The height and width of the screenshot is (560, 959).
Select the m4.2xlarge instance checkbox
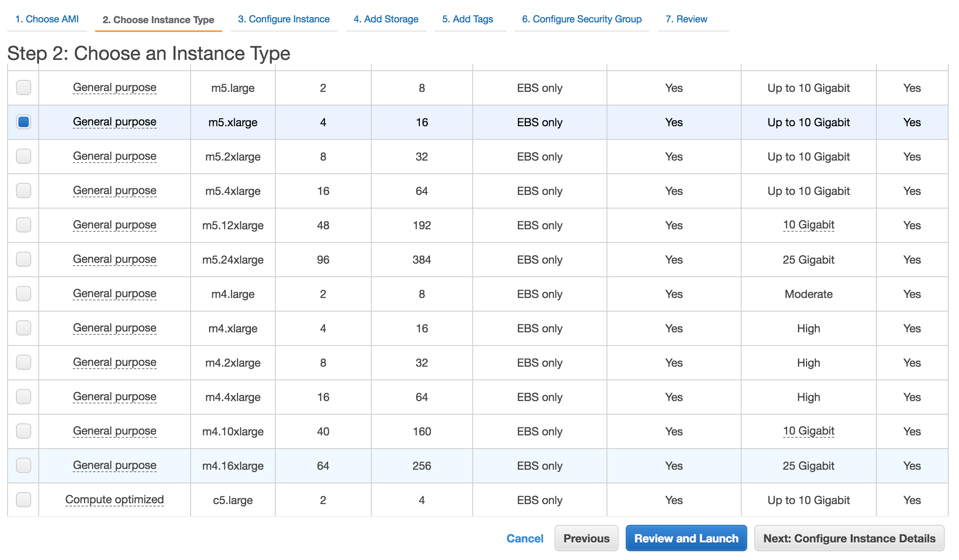[24, 362]
